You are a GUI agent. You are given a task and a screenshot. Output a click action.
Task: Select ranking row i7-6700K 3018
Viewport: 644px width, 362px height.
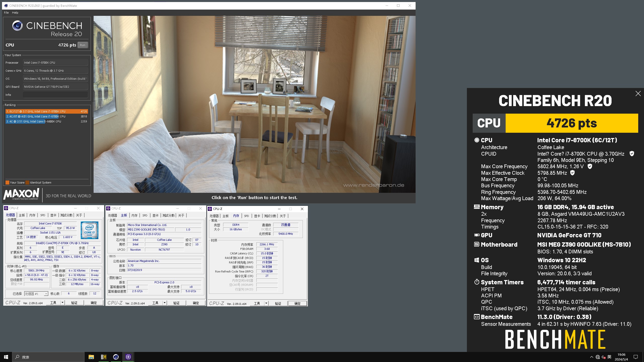[47, 116]
